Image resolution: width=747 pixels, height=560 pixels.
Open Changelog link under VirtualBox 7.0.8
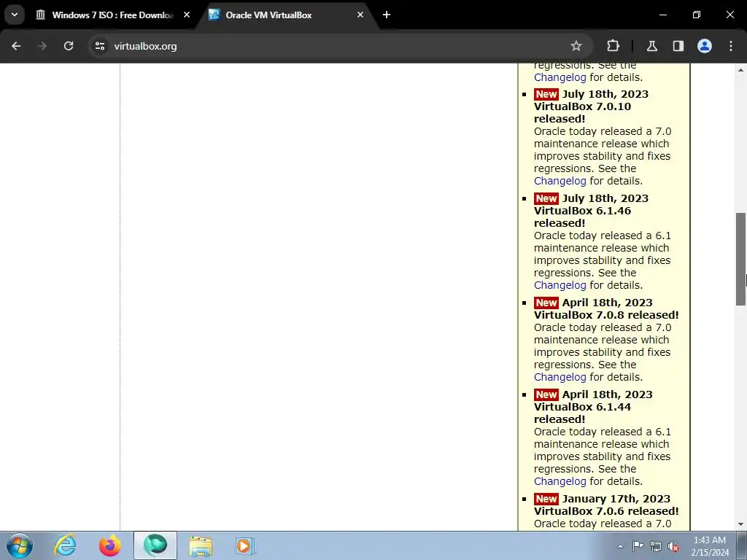[560, 377]
